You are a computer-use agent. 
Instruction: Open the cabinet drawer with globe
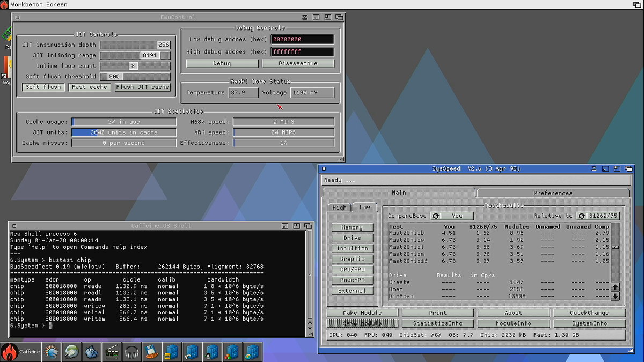click(251, 352)
